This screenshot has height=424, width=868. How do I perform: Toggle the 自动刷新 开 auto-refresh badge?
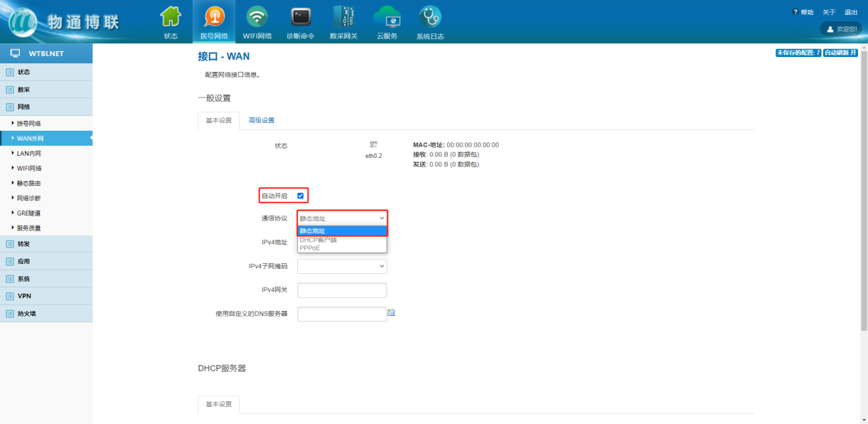pyautogui.click(x=840, y=53)
